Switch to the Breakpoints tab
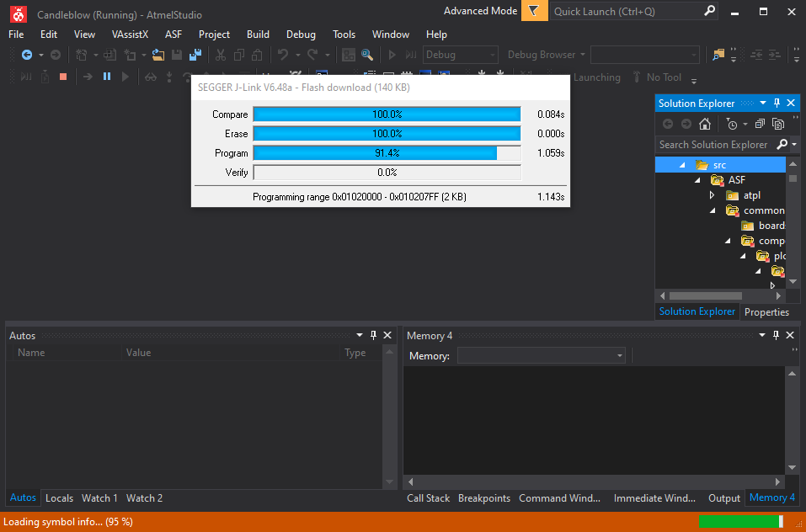The image size is (806, 532). coord(484,498)
